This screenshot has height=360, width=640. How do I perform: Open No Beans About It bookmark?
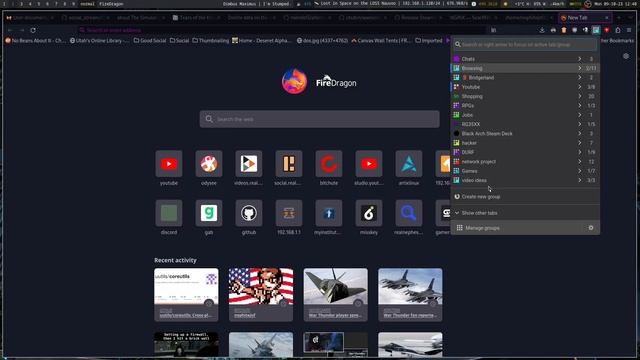(x=36, y=40)
